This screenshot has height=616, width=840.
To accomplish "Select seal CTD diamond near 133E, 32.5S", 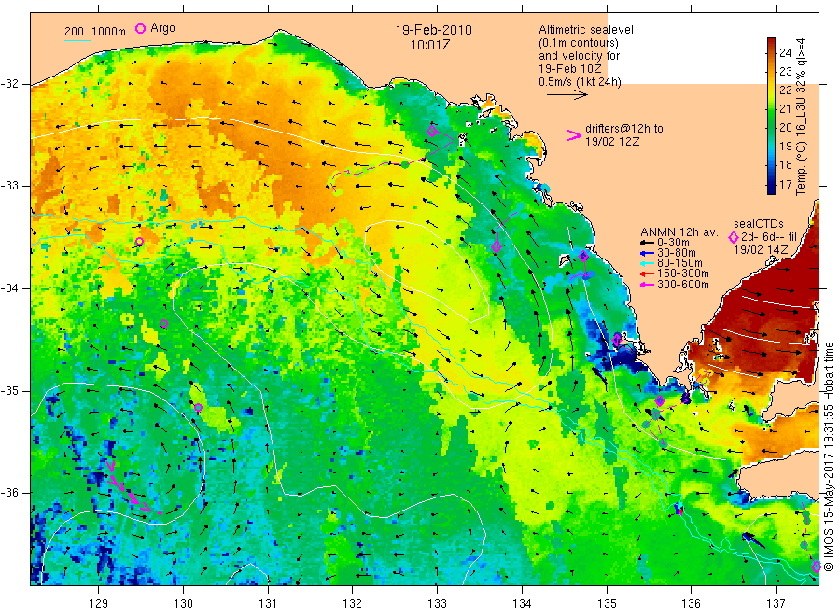I will (432, 132).
